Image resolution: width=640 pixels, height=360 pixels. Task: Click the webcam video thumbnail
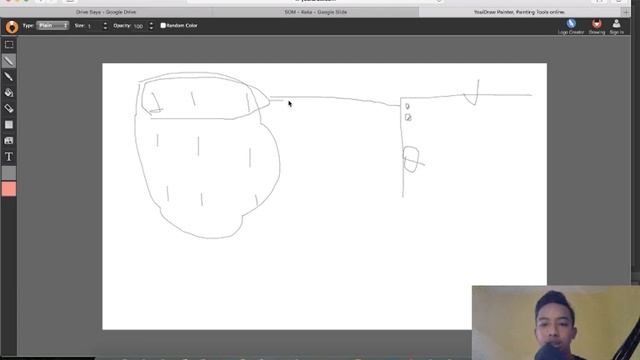556,322
